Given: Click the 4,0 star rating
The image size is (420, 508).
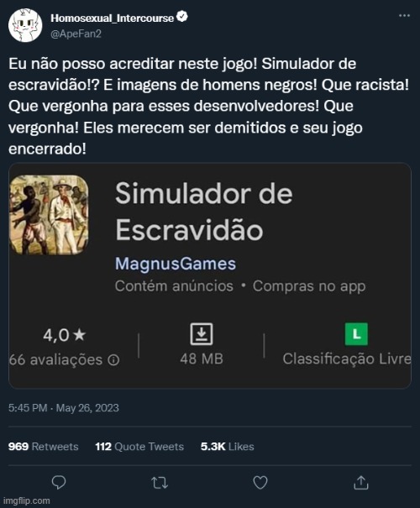Looking at the screenshot, I should pyautogui.click(x=64, y=335).
